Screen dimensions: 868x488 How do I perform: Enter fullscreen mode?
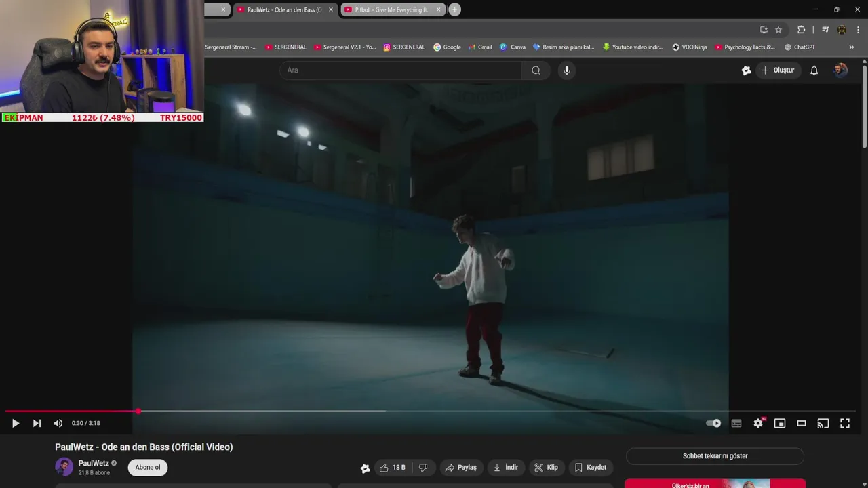tap(845, 423)
